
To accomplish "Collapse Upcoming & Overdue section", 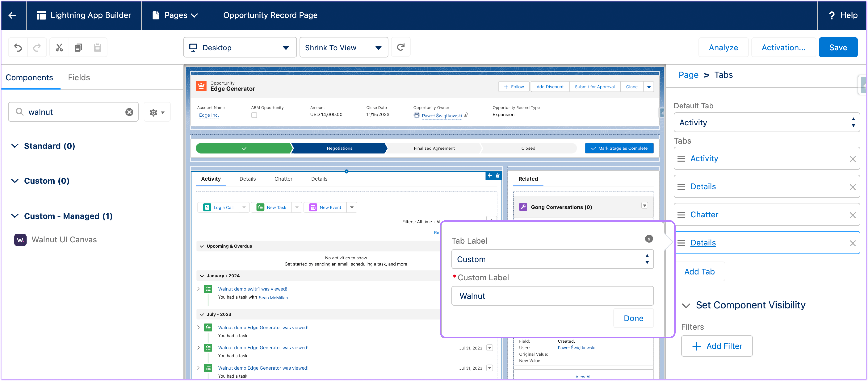I will pyautogui.click(x=202, y=246).
